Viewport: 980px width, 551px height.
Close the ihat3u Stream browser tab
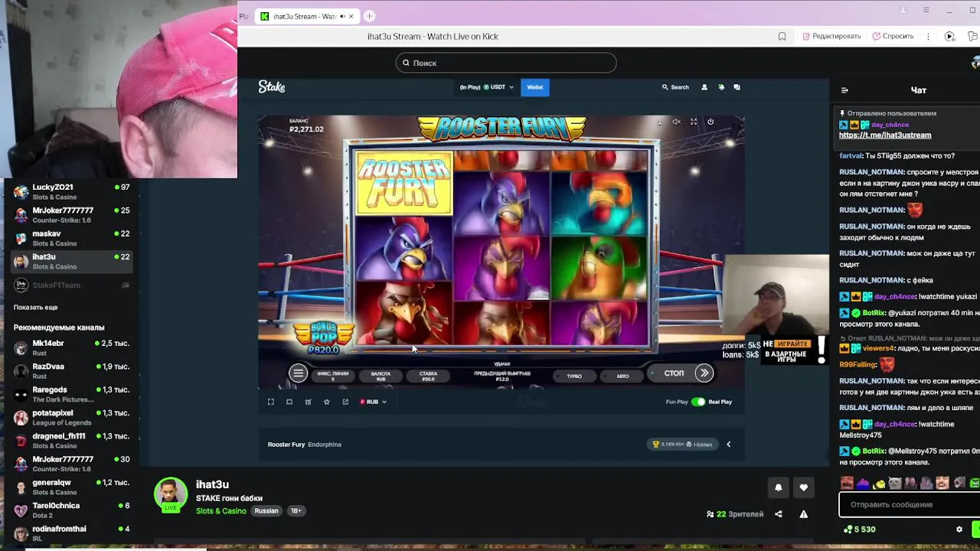click(x=351, y=16)
